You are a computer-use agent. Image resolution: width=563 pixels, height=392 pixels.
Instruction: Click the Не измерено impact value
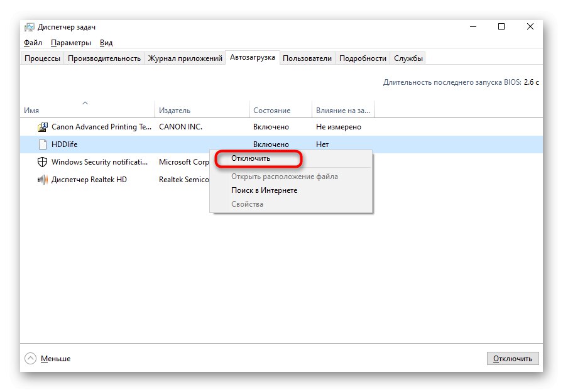339,127
